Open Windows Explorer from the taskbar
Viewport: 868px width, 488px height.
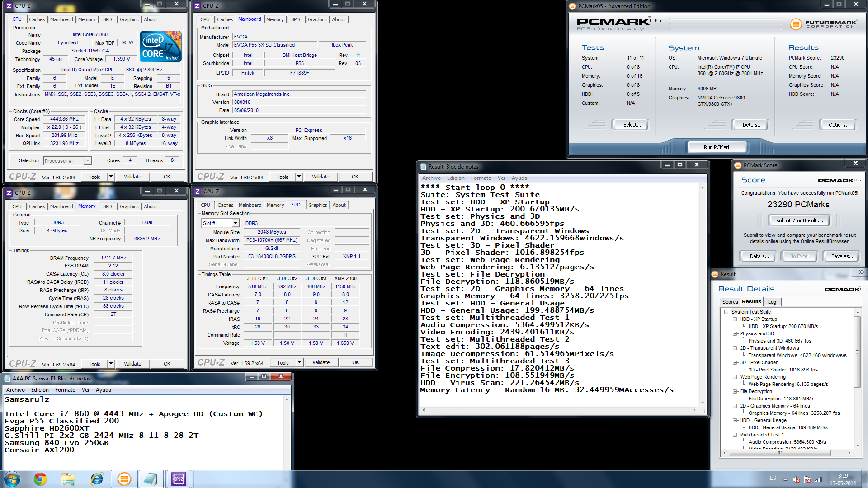pyautogui.click(x=68, y=479)
